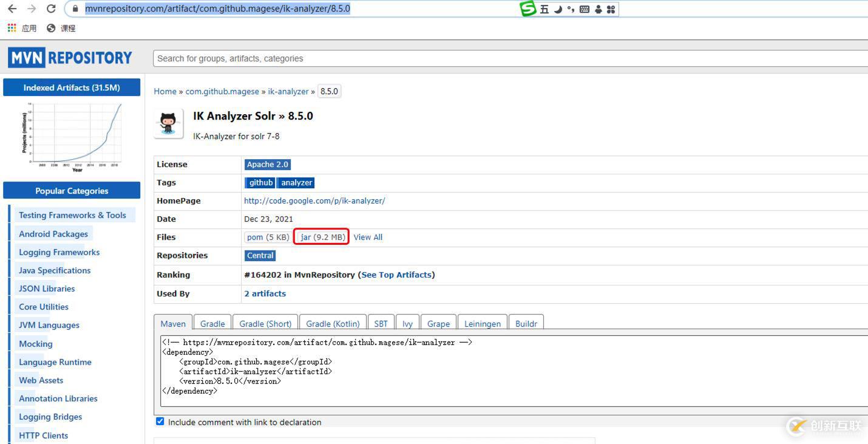Image resolution: width=868 pixels, height=444 pixels.
Task: Open the IME soft keyboard icon
Action: [x=585, y=9]
